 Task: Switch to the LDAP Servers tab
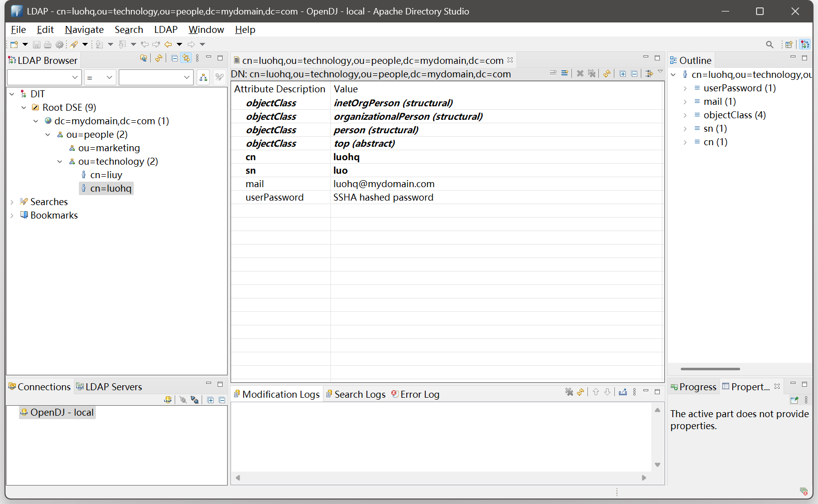(x=109, y=387)
